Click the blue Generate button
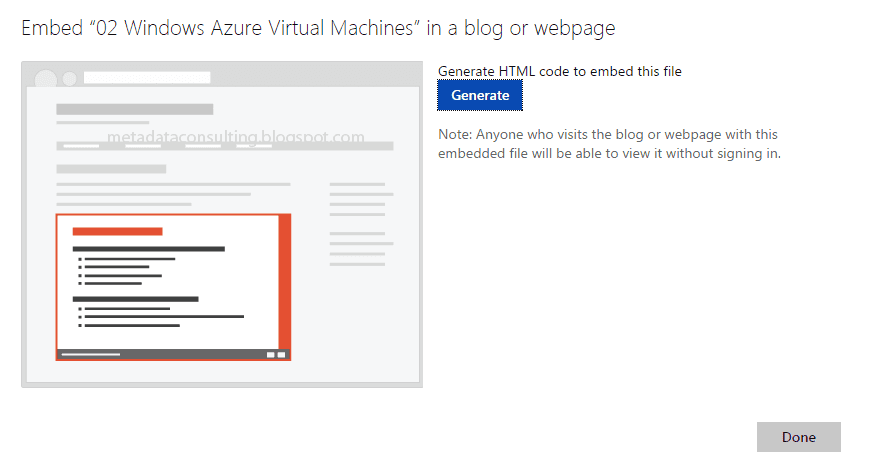 click(x=480, y=96)
